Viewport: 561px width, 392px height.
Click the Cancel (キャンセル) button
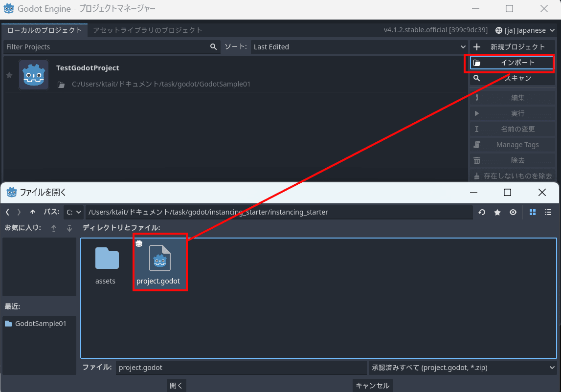pos(372,386)
